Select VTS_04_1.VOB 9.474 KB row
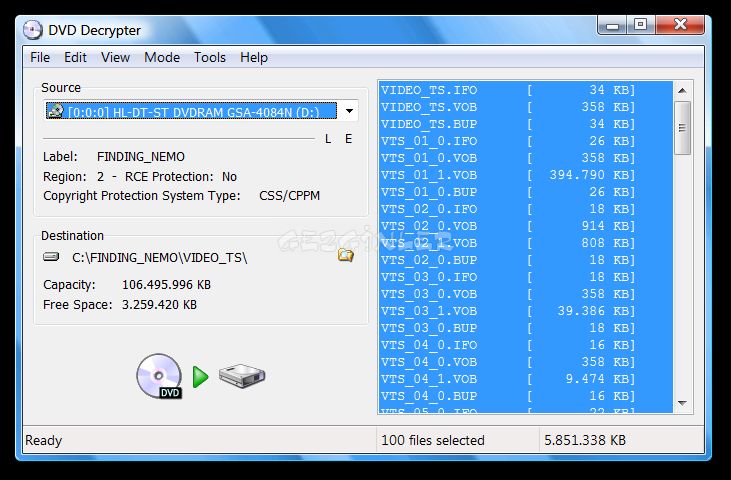 coord(526,379)
